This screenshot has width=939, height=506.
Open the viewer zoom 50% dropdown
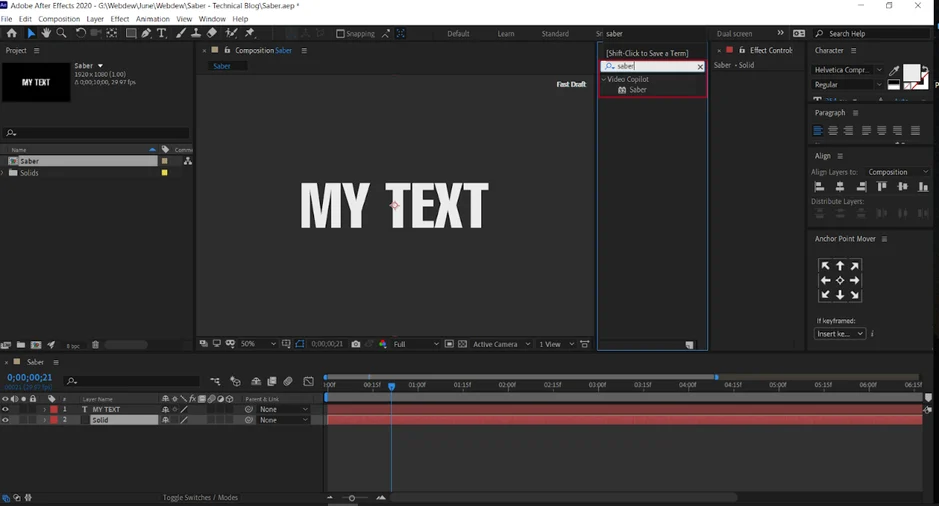pos(258,344)
